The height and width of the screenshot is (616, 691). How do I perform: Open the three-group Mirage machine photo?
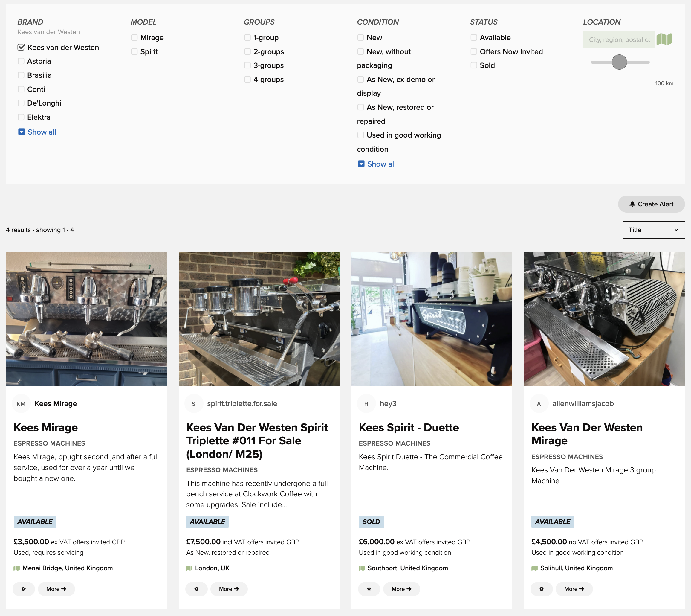pyautogui.click(x=604, y=319)
